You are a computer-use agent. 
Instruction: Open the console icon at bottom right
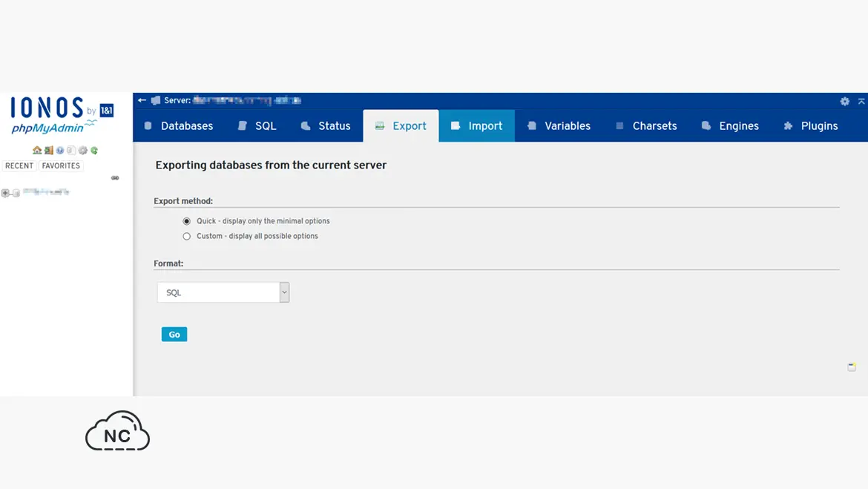(852, 367)
